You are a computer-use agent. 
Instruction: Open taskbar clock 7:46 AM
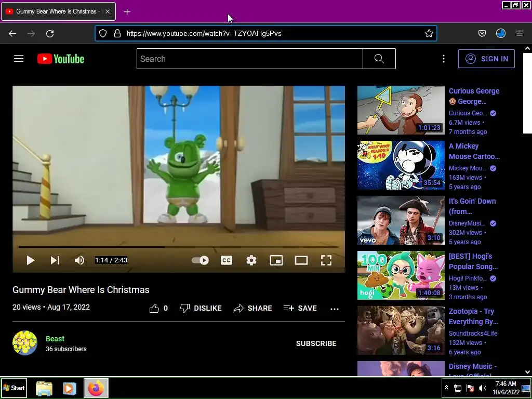point(506,388)
